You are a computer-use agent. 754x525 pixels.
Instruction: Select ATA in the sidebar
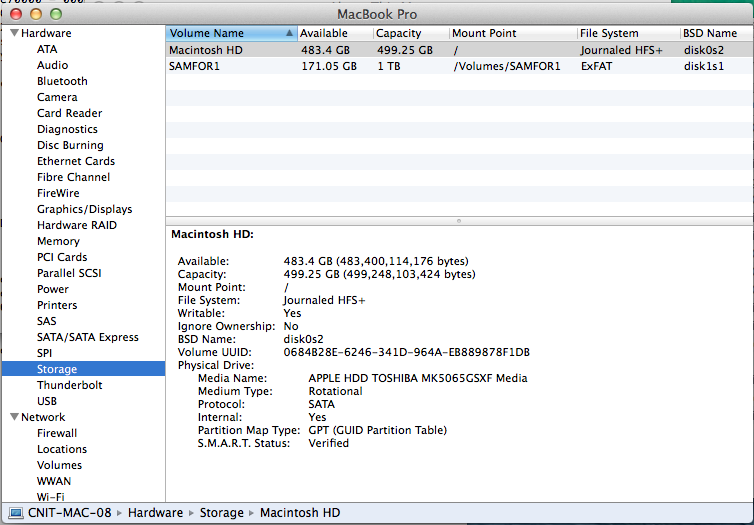click(47, 49)
